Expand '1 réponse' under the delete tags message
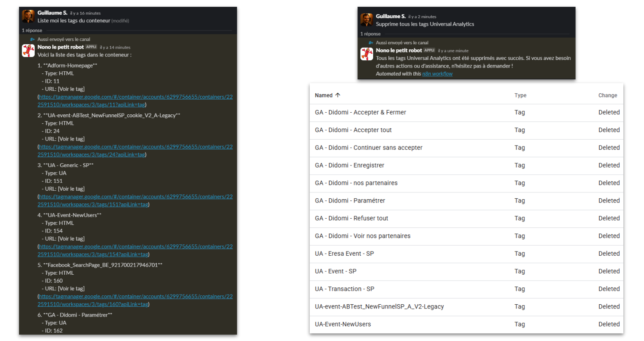This screenshot has width=644, height=341. [371, 34]
